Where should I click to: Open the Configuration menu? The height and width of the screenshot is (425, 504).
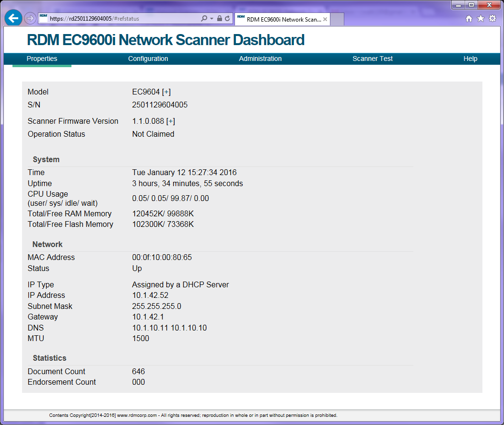click(x=148, y=59)
